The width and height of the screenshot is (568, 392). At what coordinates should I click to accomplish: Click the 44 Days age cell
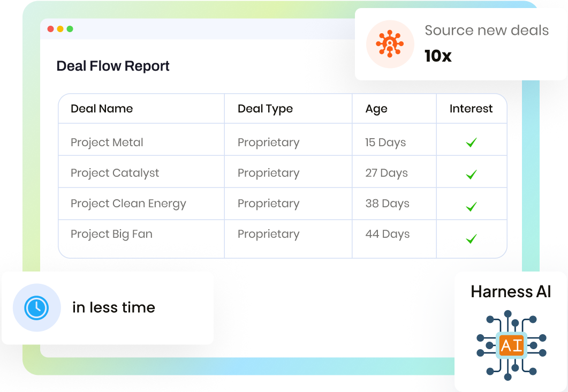point(388,234)
